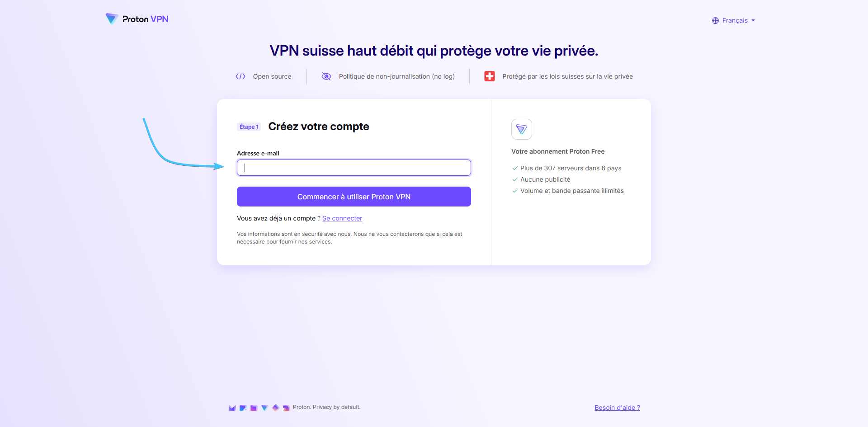Image resolution: width=868 pixels, height=427 pixels.
Task: Open the Français language dropdown
Action: [x=734, y=20]
